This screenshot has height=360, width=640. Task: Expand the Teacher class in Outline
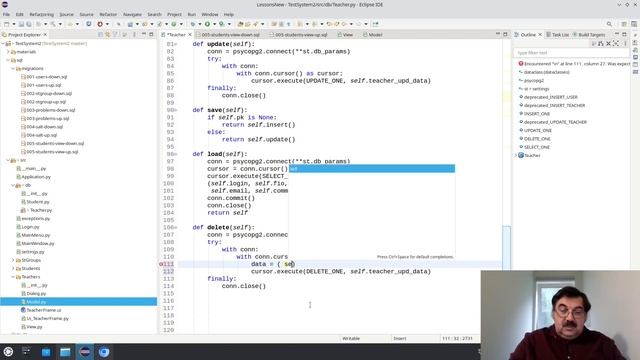(x=516, y=155)
